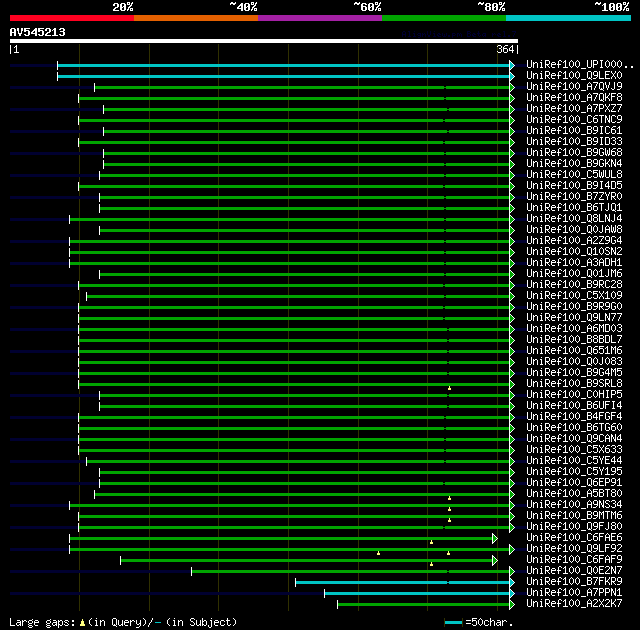
Task: Open UniRef100_C5YE44 hit
Action: click(x=574, y=461)
